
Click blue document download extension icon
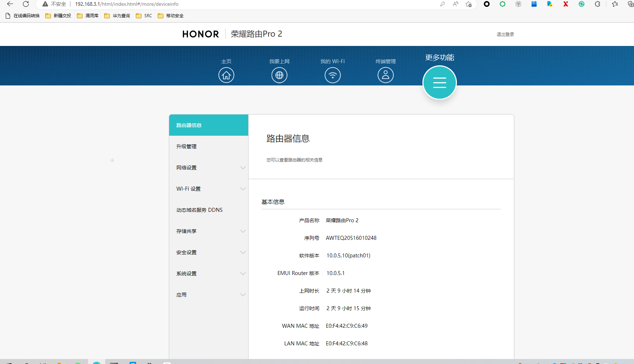click(x=550, y=4)
